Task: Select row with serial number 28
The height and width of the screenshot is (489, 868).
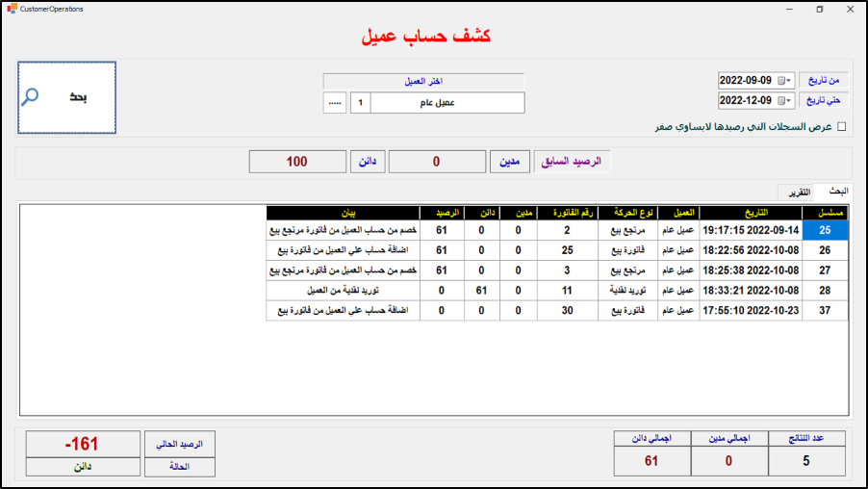Action: [825, 290]
